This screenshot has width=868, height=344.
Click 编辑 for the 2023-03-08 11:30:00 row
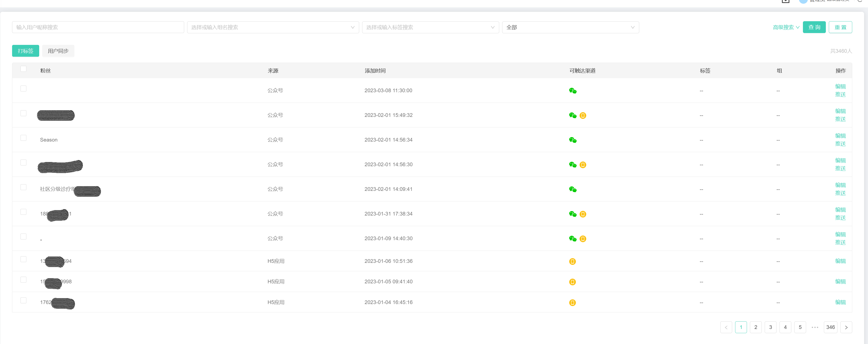(x=840, y=87)
